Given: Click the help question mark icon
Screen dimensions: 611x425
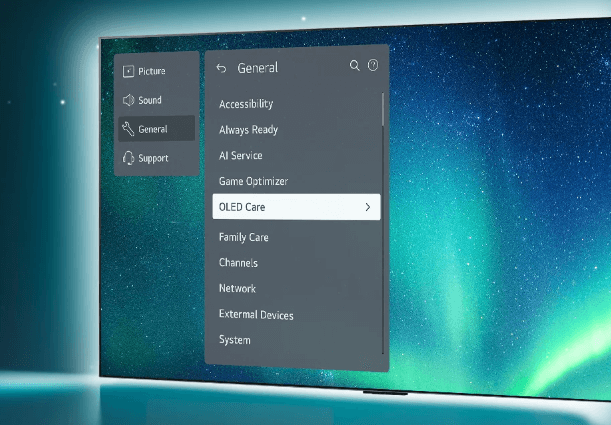Looking at the screenshot, I should point(373,66).
